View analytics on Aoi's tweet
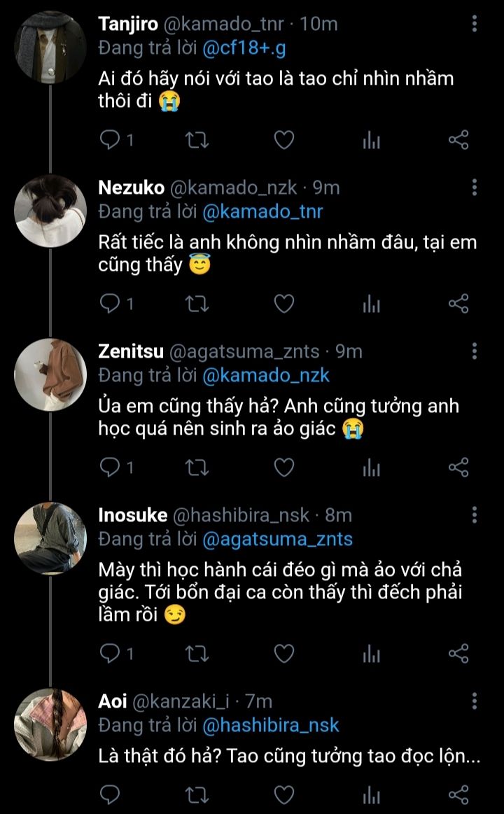Screen dimensions: 504x814 371,795
